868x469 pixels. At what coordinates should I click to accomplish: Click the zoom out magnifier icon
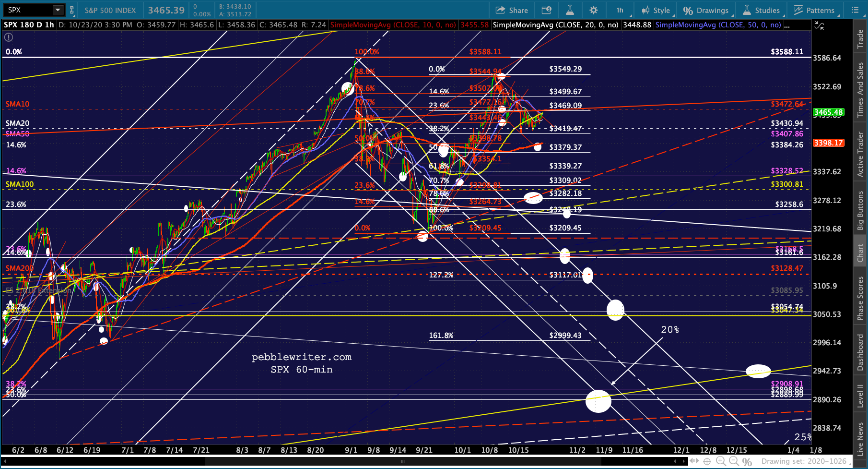[734, 461]
